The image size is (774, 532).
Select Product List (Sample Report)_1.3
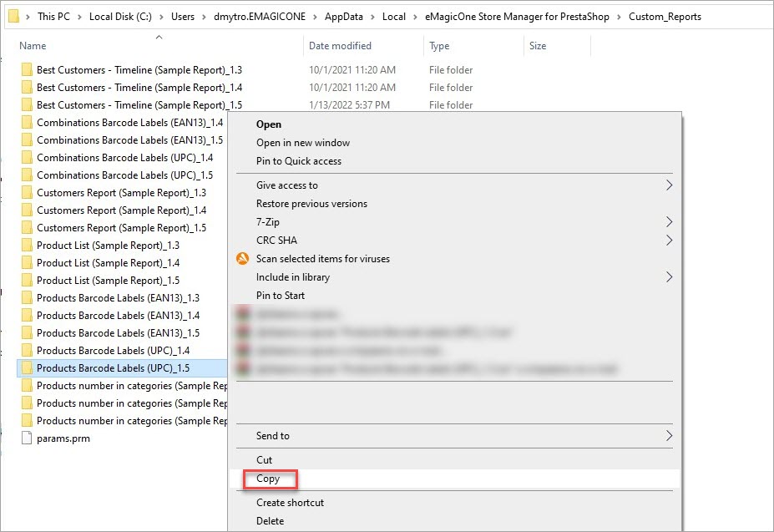click(x=108, y=245)
